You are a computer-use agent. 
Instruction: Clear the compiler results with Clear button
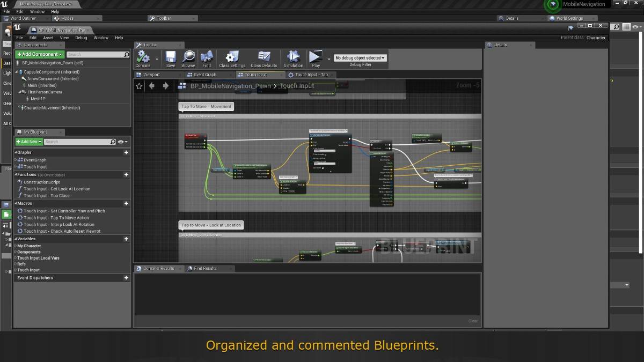pyautogui.click(x=473, y=321)
